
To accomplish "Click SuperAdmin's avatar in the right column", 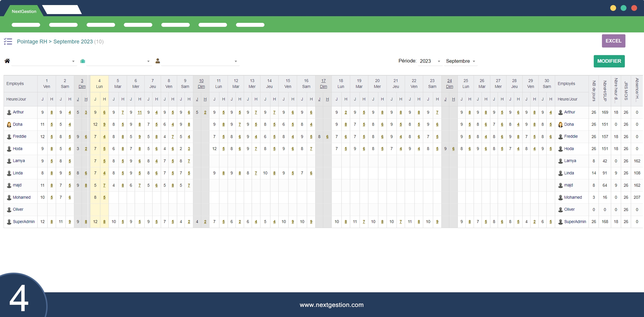I will (560, 222).
